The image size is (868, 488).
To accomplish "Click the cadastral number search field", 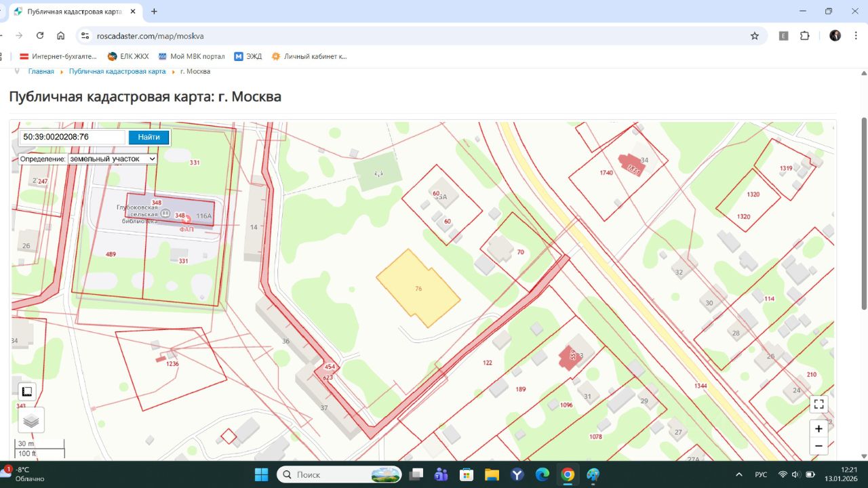I will coord(72,137).
